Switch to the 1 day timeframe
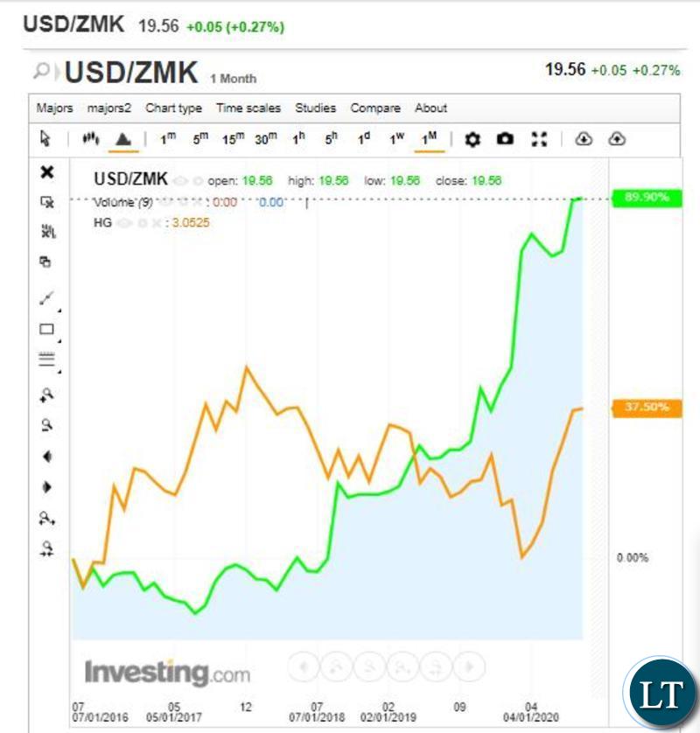This screenshot has width=700, height=733. pos(364,138)
